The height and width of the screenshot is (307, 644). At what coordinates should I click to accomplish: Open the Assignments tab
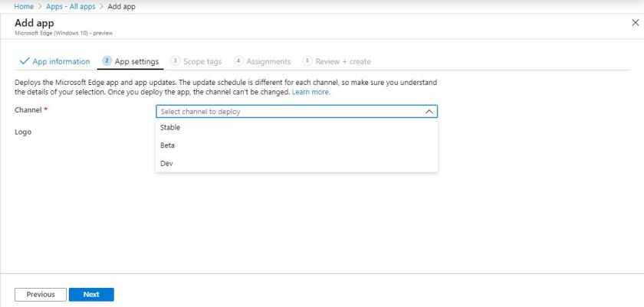pyautogui.click(x=268, y=61)
